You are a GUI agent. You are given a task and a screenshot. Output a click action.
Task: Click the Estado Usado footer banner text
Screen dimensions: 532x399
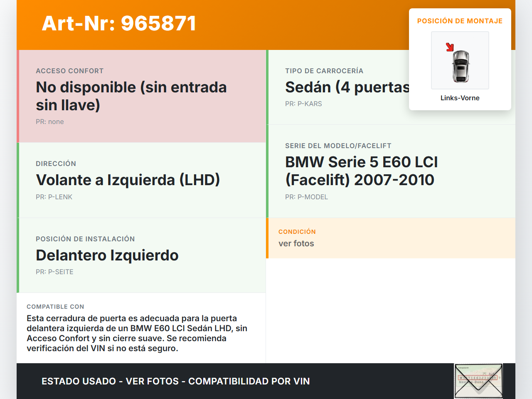[175, 381]
